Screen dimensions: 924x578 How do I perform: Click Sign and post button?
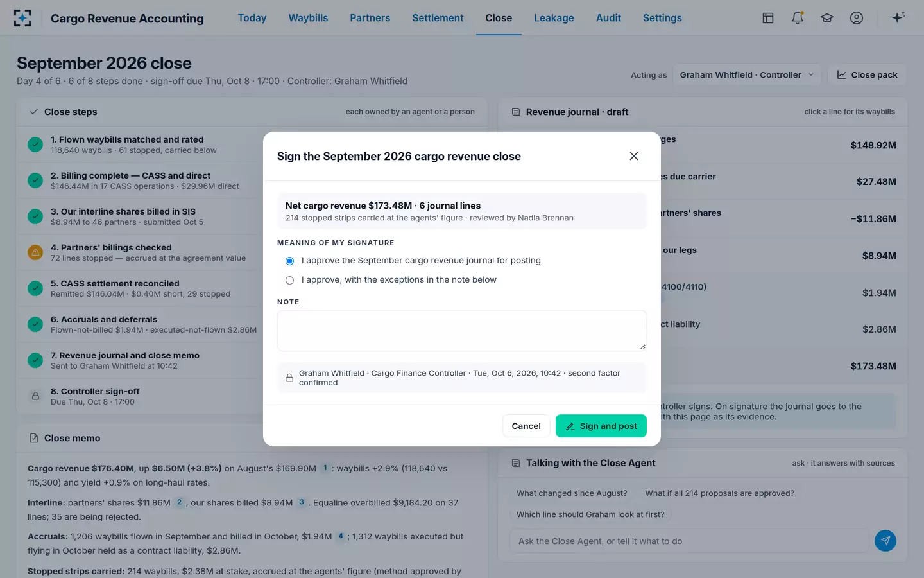coord(601,426)
